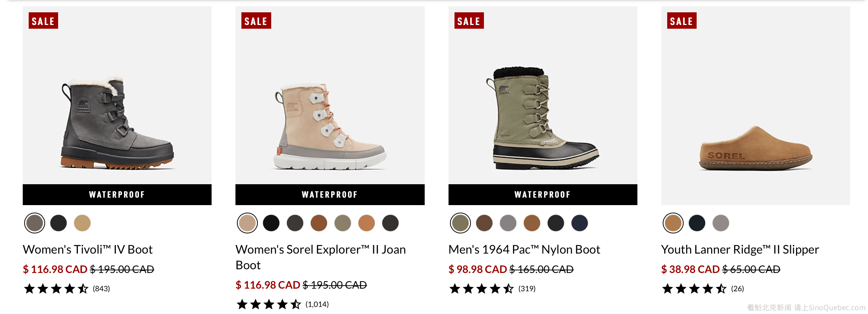Click the star rating with 843 reviews
This screenshot has height=314, width=868.
point(56,289)
